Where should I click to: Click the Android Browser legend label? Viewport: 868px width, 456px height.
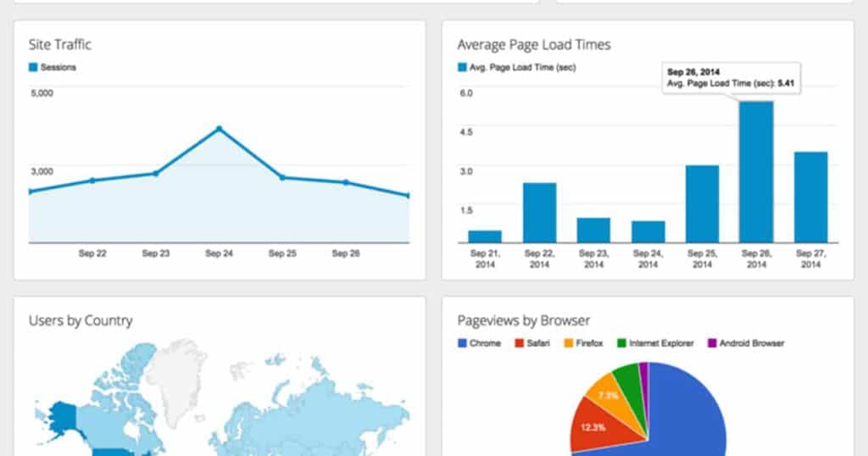coord(752,343)
